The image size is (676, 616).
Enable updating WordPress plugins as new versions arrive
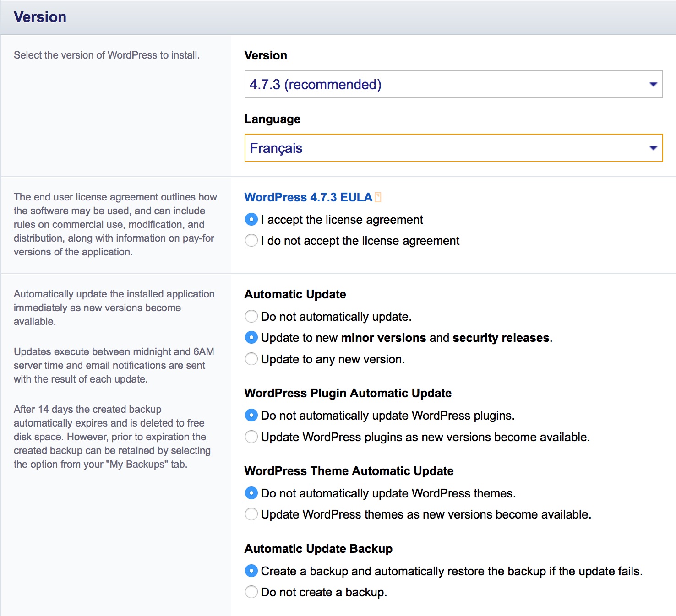(251, 437)
